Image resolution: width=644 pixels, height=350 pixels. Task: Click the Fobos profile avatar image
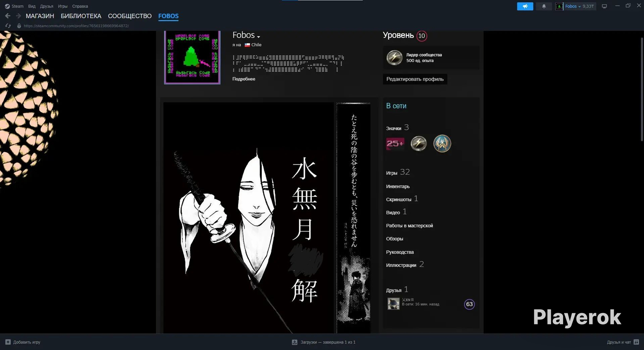click(x=192, y=57)
